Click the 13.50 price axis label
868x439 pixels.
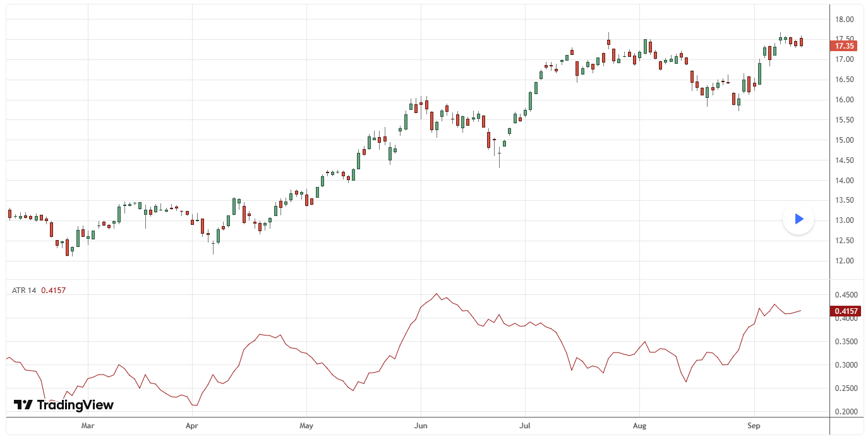(x=845, y=200)
